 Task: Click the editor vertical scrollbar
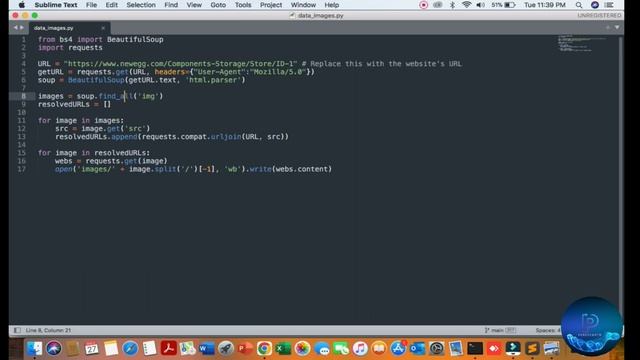click(x=621, y=180)
